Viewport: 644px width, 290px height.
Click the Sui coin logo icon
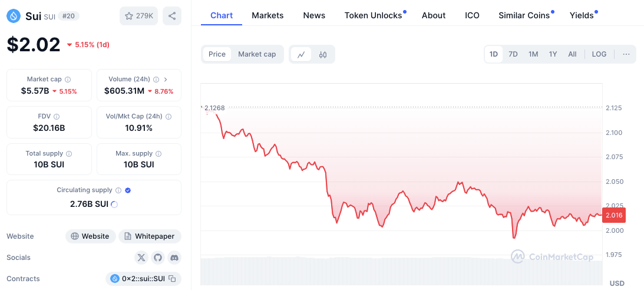click(14, 16)
